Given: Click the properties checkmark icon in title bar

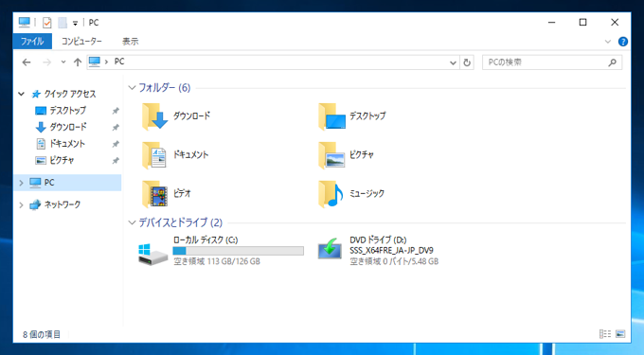Looking at the screenshot, I should point(46,23).
